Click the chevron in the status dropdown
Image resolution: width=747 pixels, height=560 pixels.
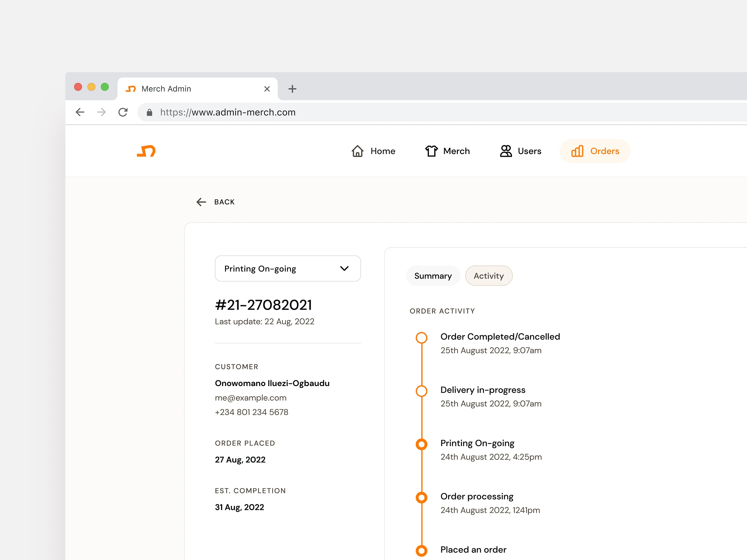(x=344, y=268)
